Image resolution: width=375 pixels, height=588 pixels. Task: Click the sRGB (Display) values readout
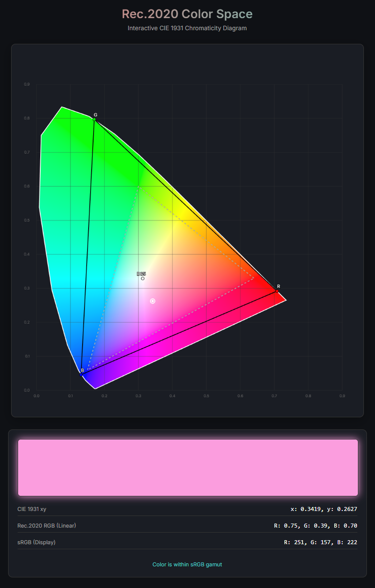(x=321, y=542)
